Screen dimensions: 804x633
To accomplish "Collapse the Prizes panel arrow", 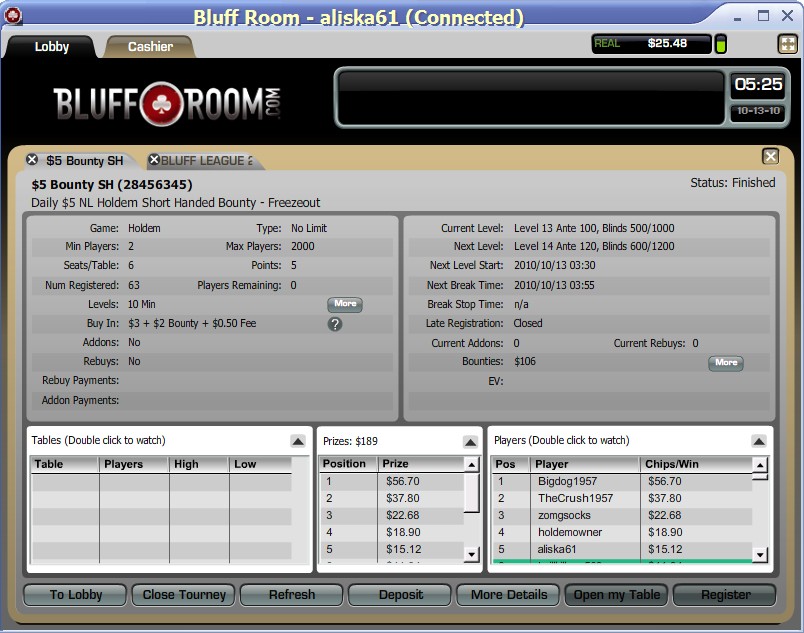I will 470,441.
